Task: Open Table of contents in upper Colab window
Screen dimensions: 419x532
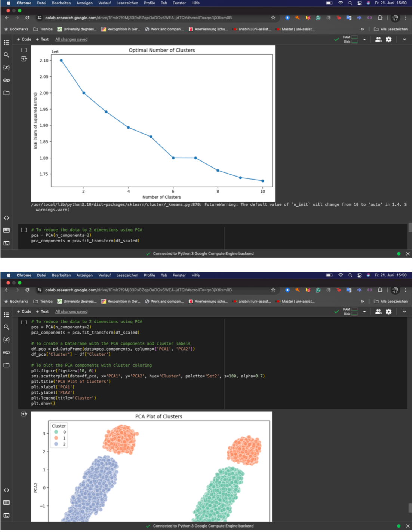Action: [6, 42]
